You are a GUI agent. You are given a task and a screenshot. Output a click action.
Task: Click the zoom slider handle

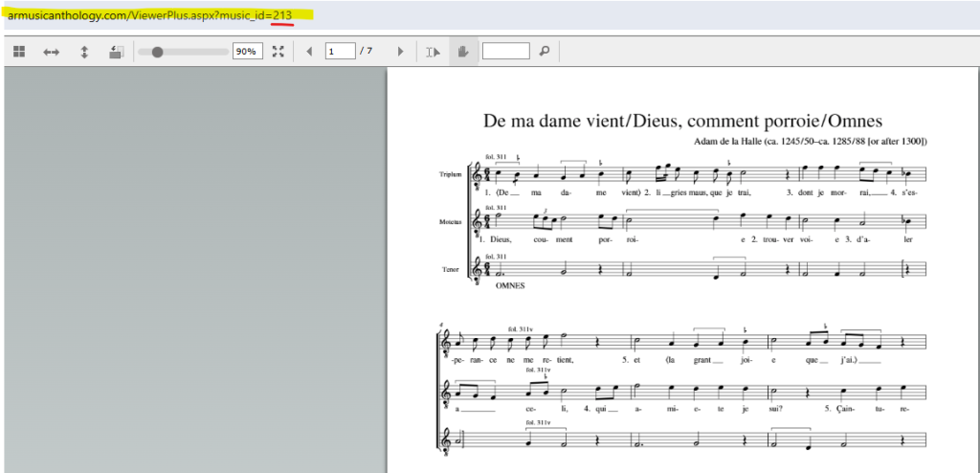(158, 52)
